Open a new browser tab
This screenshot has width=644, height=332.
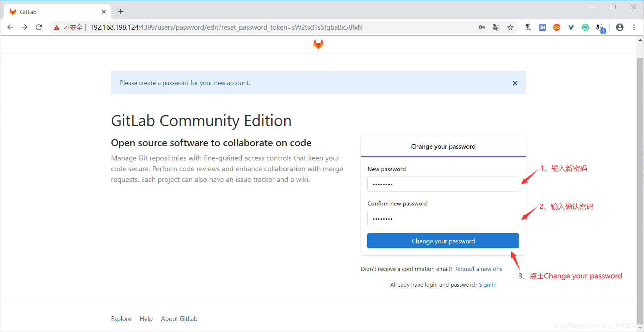coord(121,12)
